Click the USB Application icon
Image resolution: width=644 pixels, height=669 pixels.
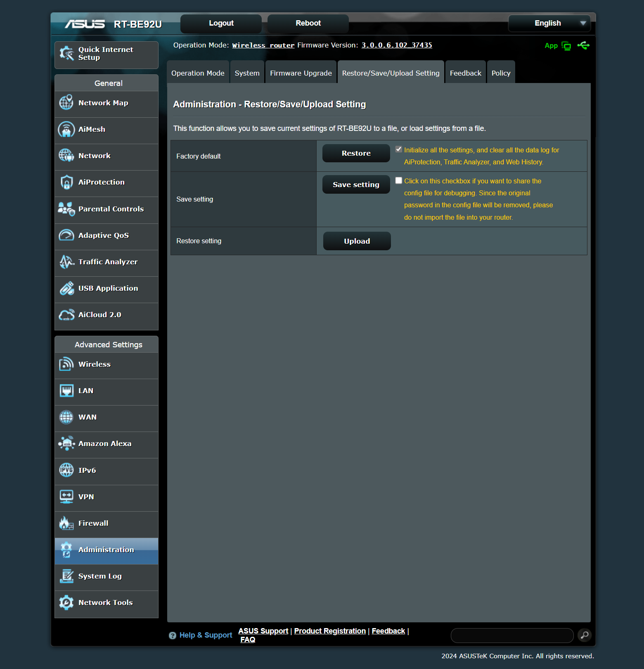66,288
